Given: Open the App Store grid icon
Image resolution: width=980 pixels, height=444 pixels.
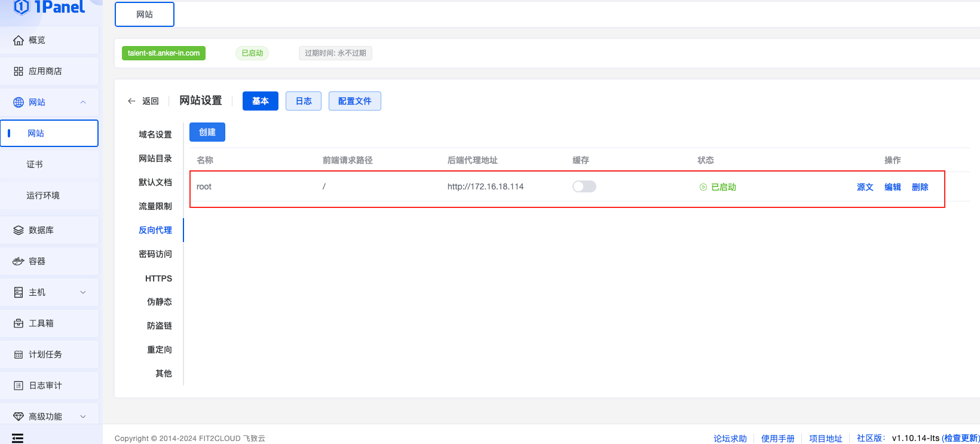Looking at the screenshot, I should (19, 71).
